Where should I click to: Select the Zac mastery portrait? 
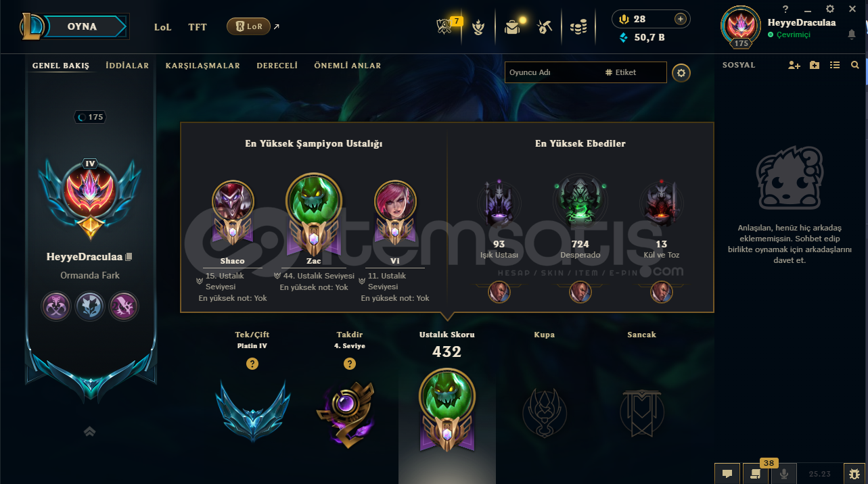pos(314,202)
